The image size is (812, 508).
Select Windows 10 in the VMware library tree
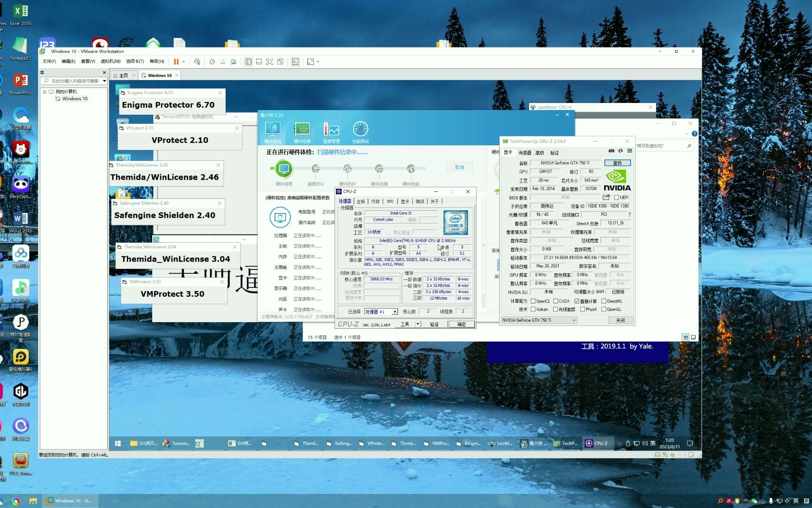coord(75,99)
